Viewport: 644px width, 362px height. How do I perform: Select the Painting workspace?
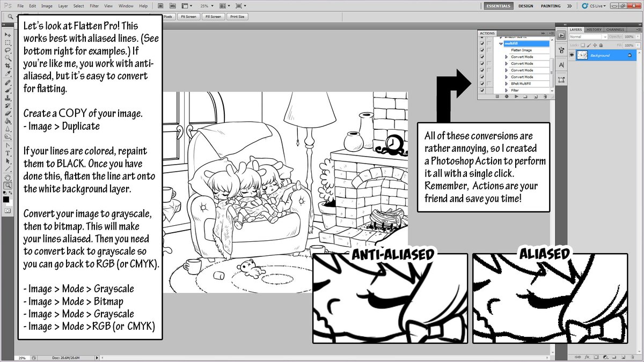pos(551,6)
